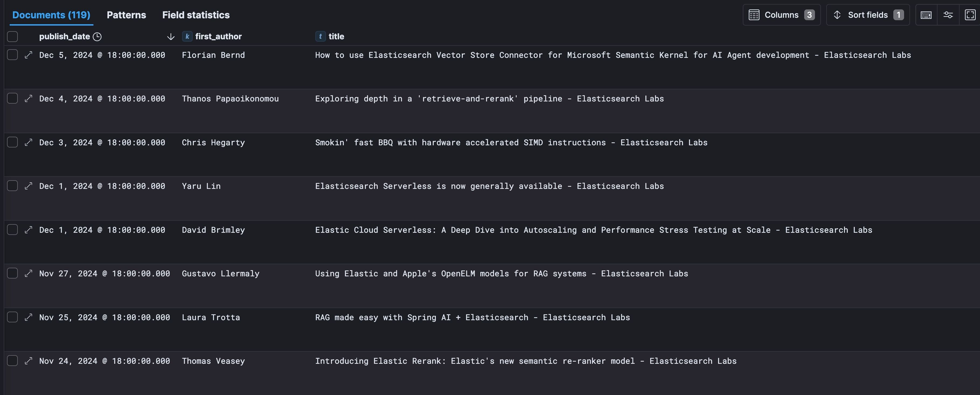Expand the Florian Bernd document in a flyout
980x395 pixels.
(x=29, y=55)
